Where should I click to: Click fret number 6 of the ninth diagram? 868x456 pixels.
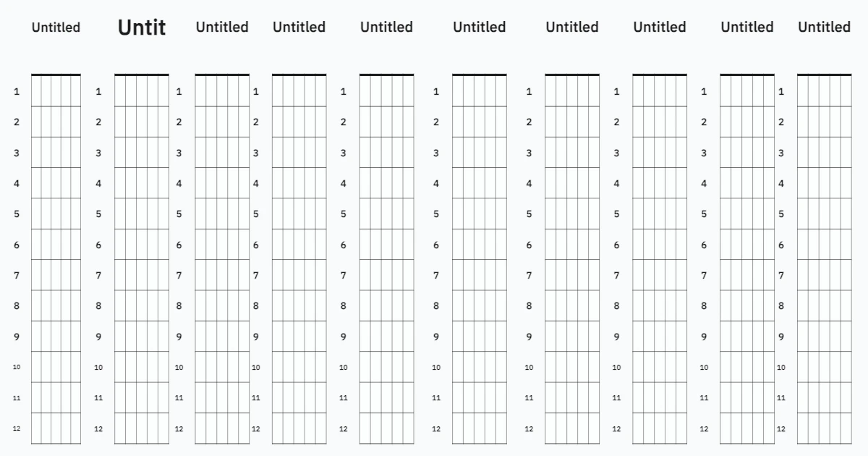(703, 245)
